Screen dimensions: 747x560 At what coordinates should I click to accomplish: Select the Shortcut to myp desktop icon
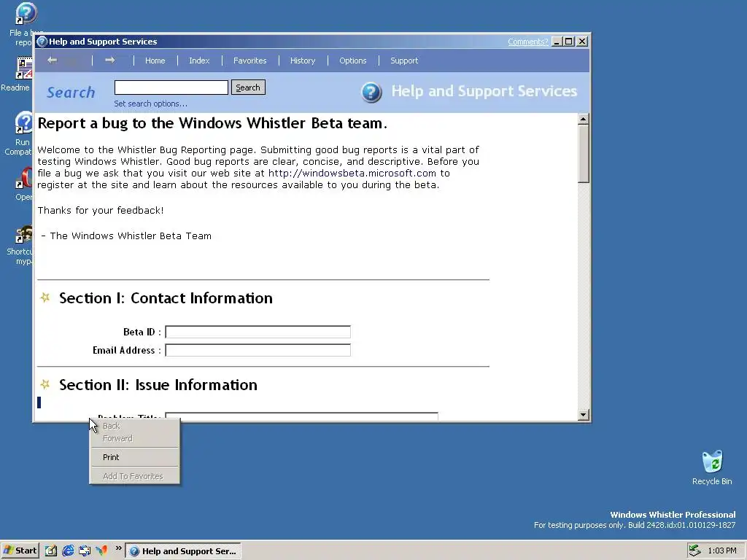tap(24, 233)
